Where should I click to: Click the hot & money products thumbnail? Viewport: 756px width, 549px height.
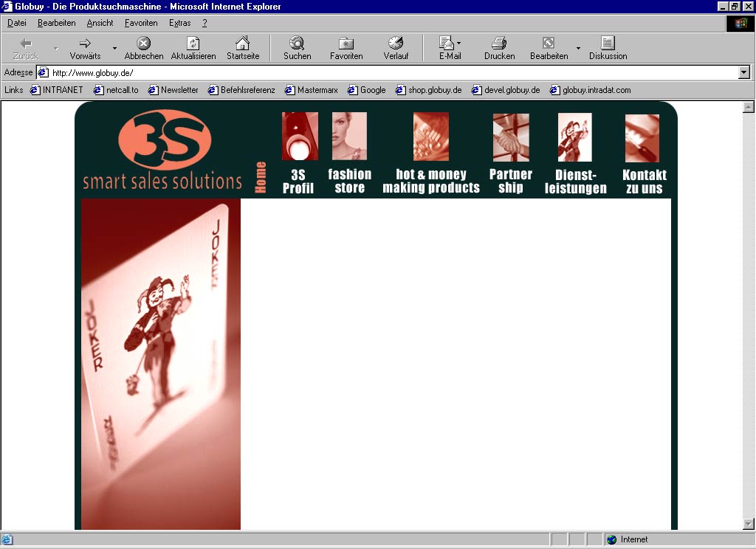point(431,137)
